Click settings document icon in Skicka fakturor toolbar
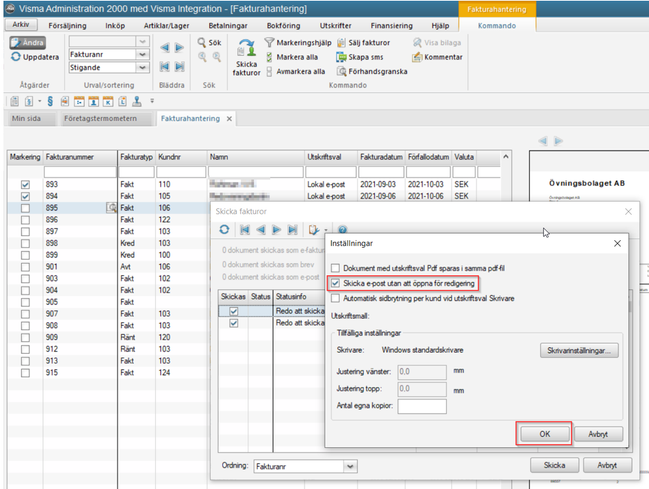Viewport: 649px width, 489px height. coord(314,229)
